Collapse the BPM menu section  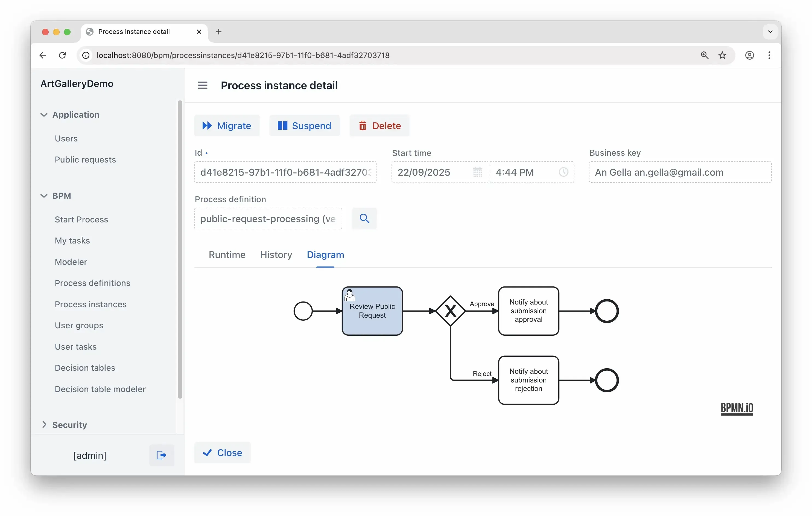[x=44, y=196]
